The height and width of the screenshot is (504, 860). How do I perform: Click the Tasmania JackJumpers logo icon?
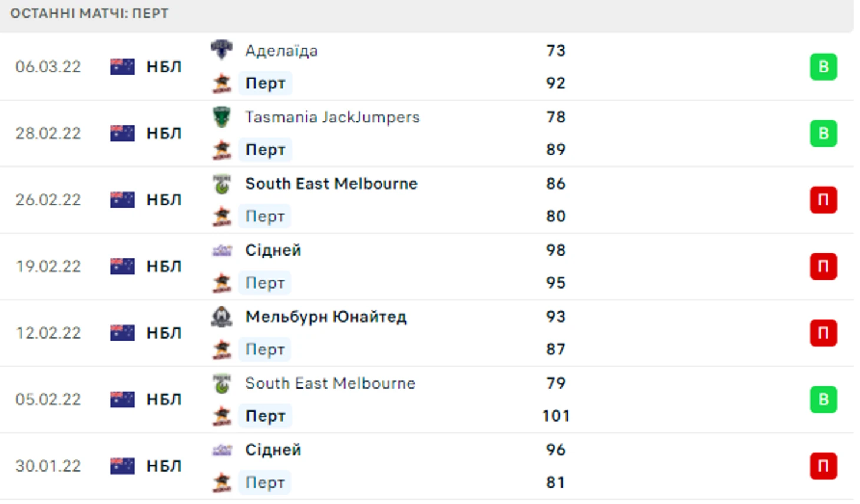coord(222,117)
